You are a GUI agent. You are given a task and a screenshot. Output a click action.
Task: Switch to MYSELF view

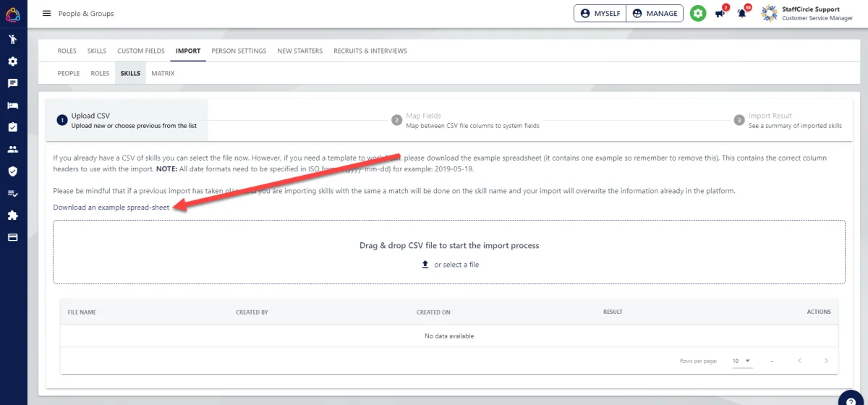600,14
